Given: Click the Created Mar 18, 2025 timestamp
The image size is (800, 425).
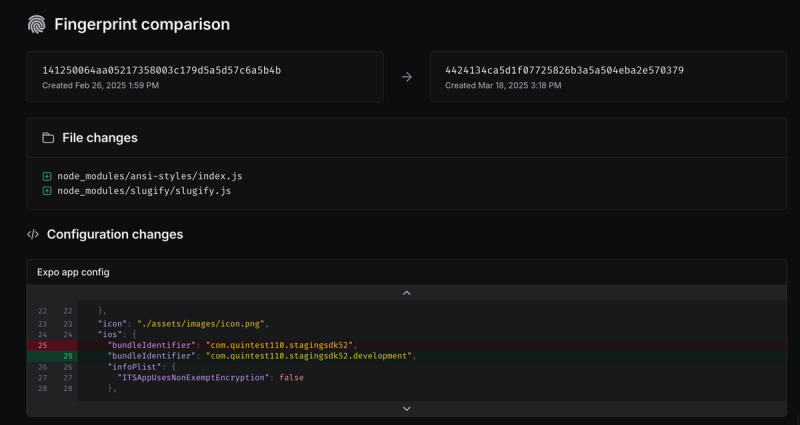Looking at the screenshot, I should (503, 85).
